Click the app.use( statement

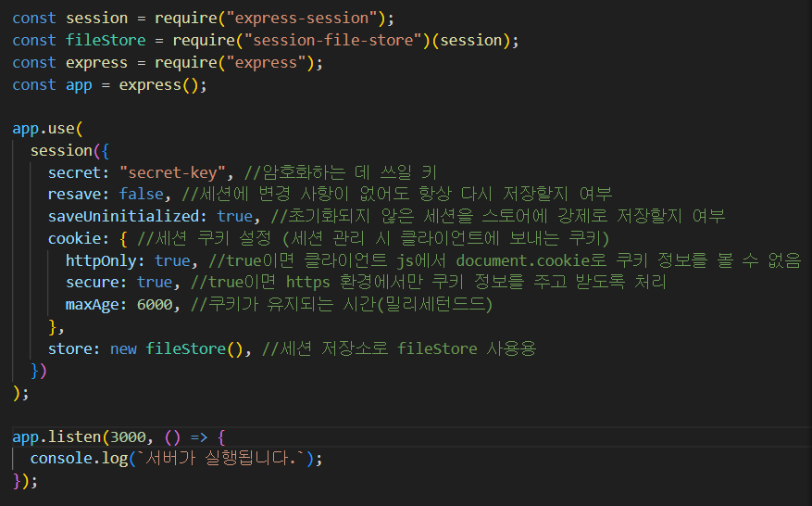[47, 128]
